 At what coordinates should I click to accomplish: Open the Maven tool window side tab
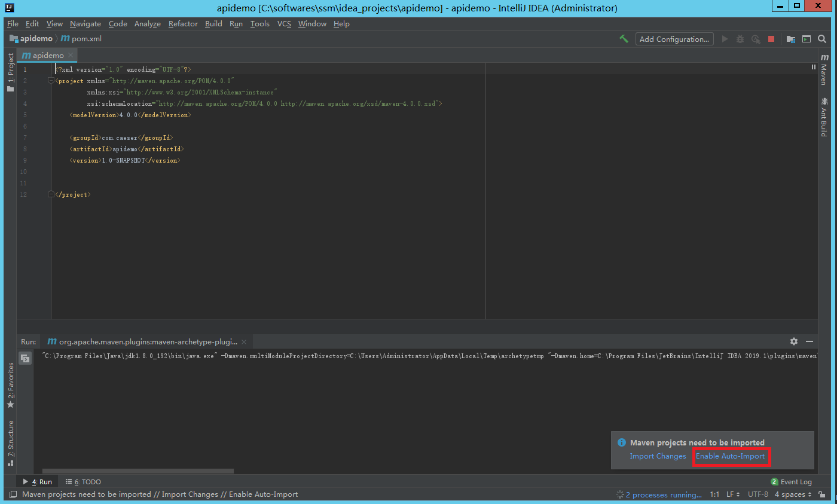[x=824, y=69]
